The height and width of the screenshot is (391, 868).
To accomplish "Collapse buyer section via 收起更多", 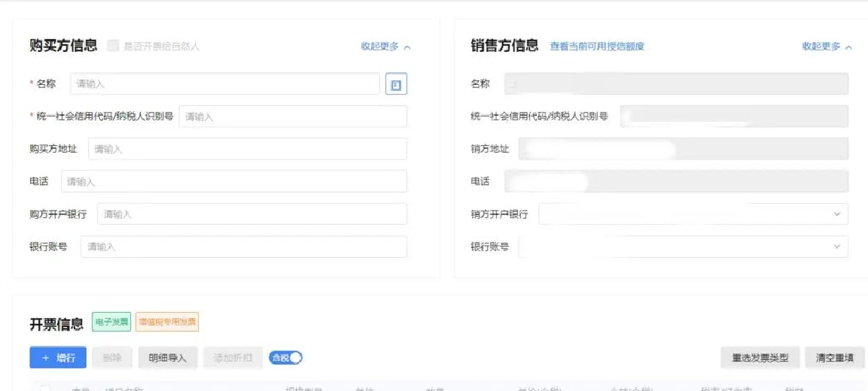I will 385,47.
